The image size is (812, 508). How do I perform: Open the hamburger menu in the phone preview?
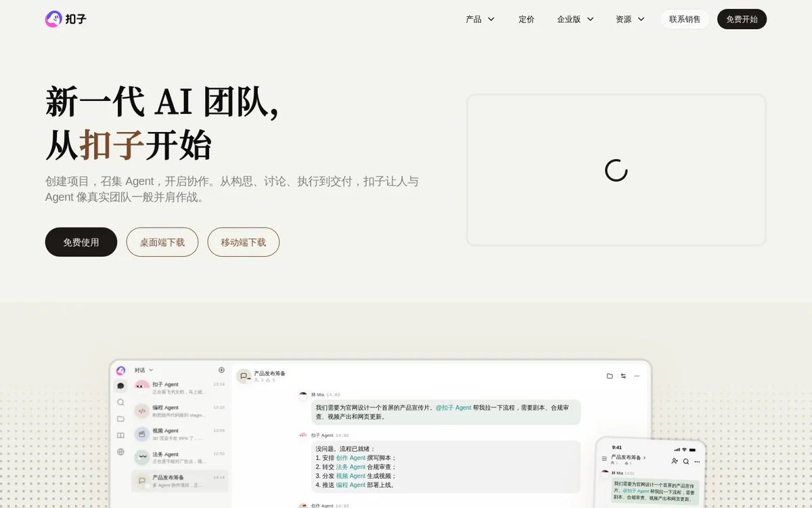point(604,459)
